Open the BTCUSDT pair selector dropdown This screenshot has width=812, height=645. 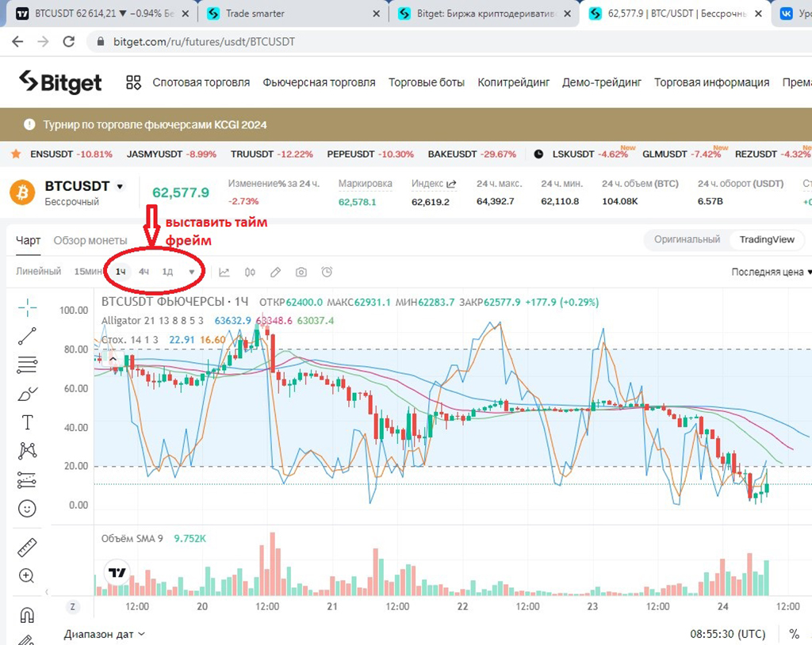(120, 186)
